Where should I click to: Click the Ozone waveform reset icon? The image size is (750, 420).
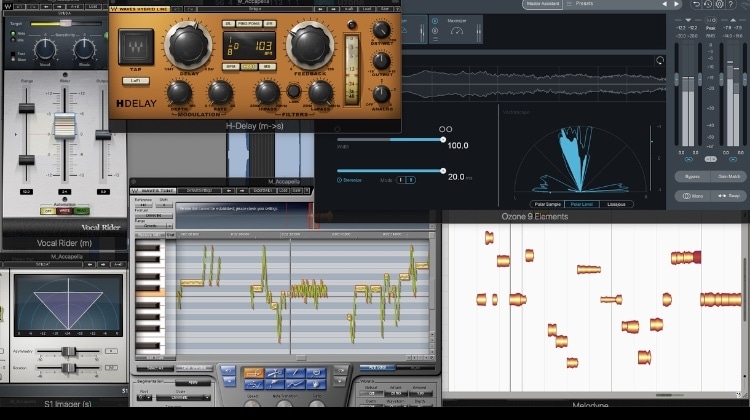(x=660, y=60)
